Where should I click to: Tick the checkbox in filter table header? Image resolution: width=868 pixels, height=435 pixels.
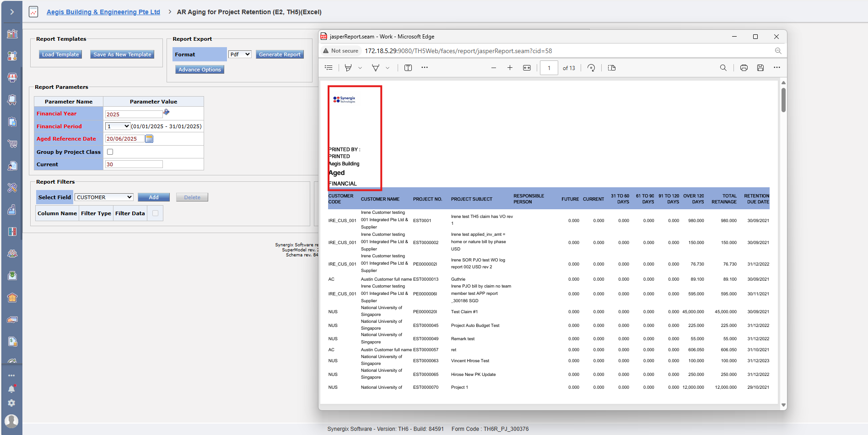click(155, 213)
